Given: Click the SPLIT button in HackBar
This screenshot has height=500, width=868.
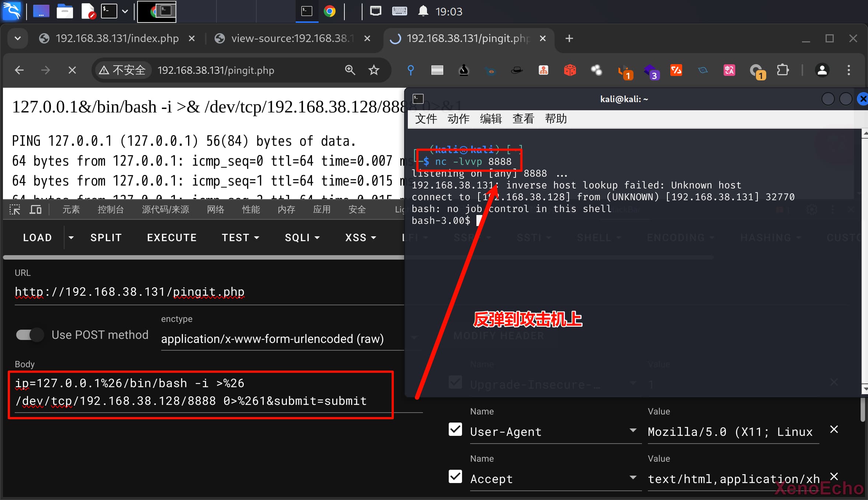Looking at the screenshot, I should (x=106, y=238).
